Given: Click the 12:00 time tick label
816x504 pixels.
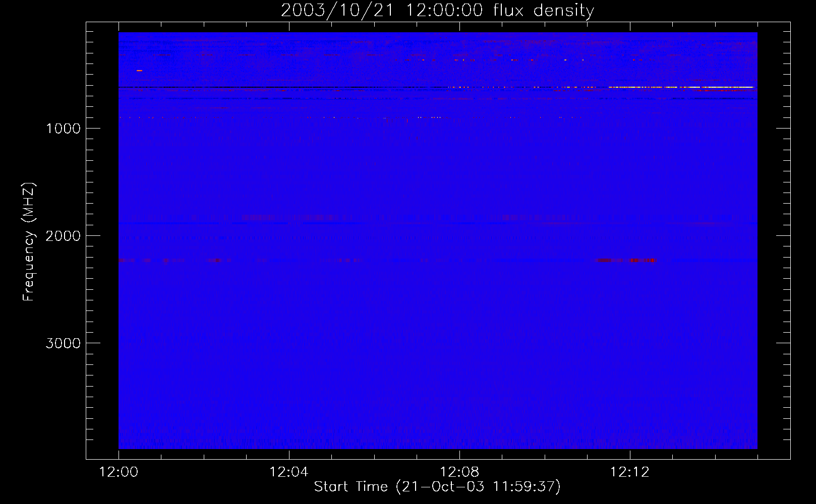Looking at the screenshot, I should tap(119, 472).
